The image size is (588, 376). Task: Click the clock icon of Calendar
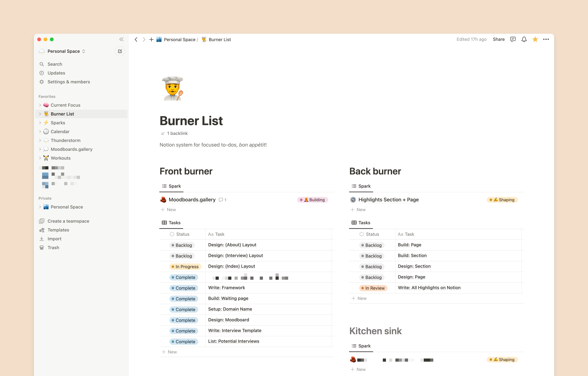(x=46, y=132)
